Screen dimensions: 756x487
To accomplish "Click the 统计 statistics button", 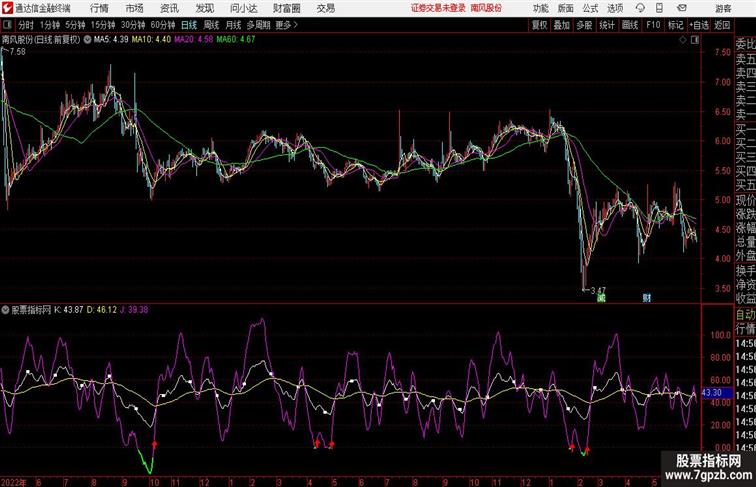I will [607, 25].
